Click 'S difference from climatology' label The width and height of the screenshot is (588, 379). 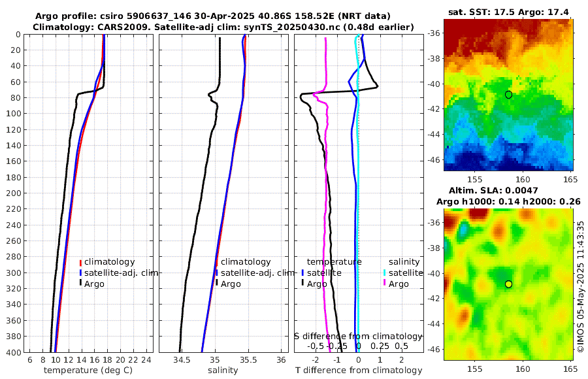tap(358, 337)
